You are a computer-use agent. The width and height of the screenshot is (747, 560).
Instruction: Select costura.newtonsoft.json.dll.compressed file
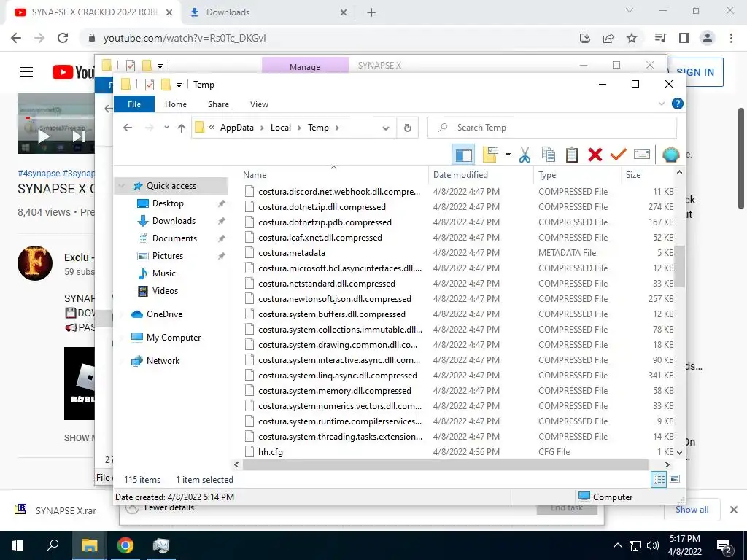334,298
